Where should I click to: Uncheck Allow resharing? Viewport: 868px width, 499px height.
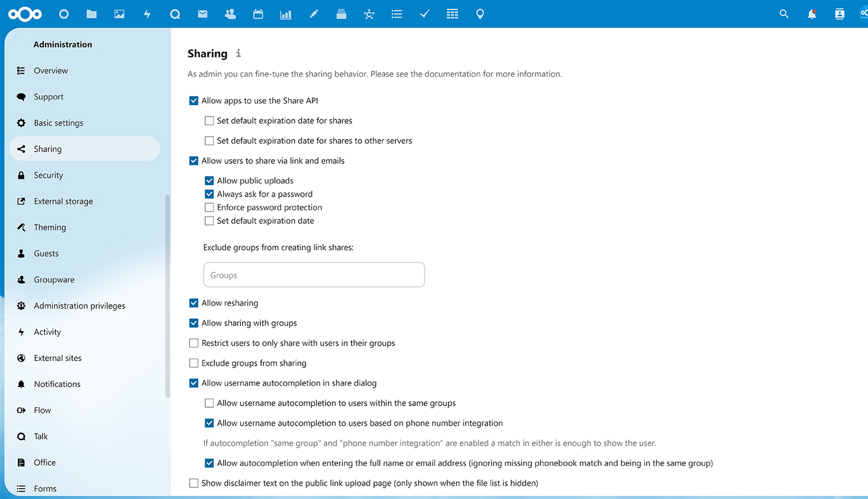pyautogui.click(x=194, y=303)
